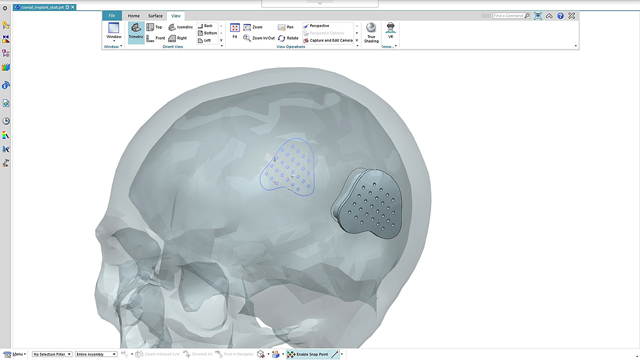Click inside Find a Command search box

[x=508, y=16]
